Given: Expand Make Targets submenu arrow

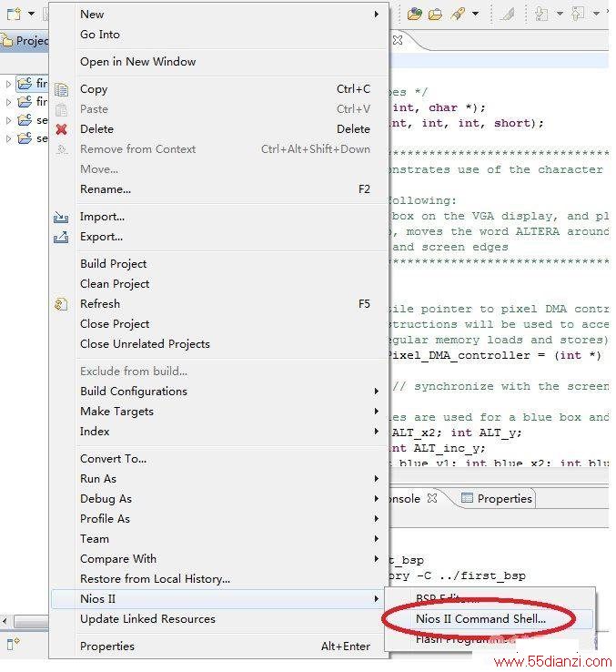Looking at the screenshot, I should [376, 412].
